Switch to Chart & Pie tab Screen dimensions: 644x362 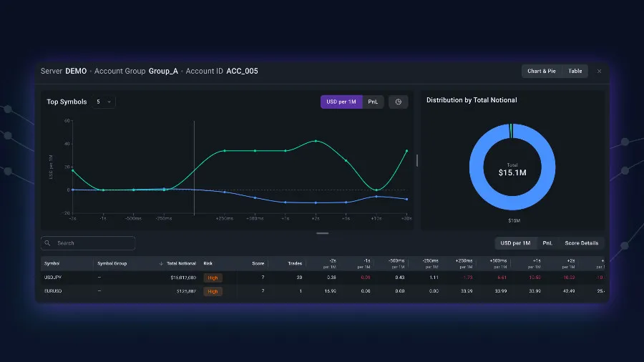pos(542,71)
